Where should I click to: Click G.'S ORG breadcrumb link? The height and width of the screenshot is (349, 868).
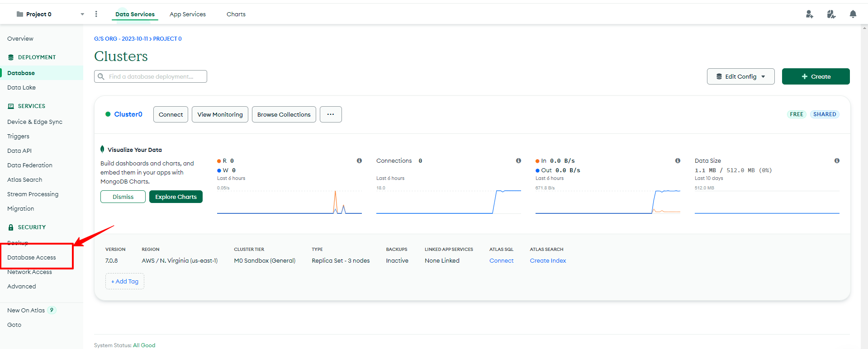tap(121, 38)
